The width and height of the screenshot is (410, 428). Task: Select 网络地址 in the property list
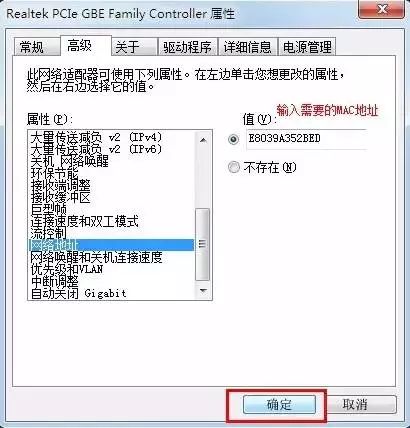coord(111,245)
